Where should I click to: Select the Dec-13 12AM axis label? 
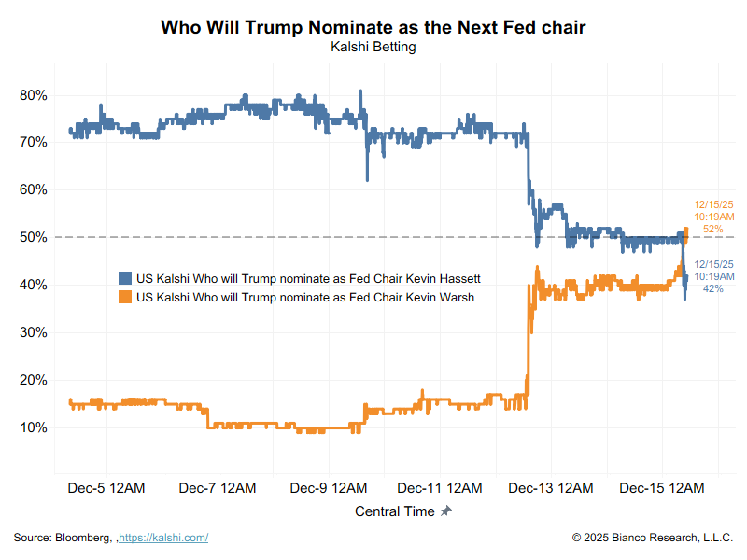point(549,488)
